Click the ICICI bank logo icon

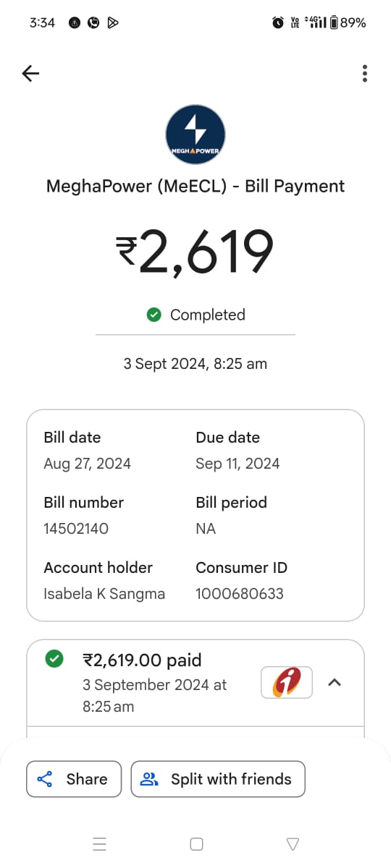pos(287,682)
